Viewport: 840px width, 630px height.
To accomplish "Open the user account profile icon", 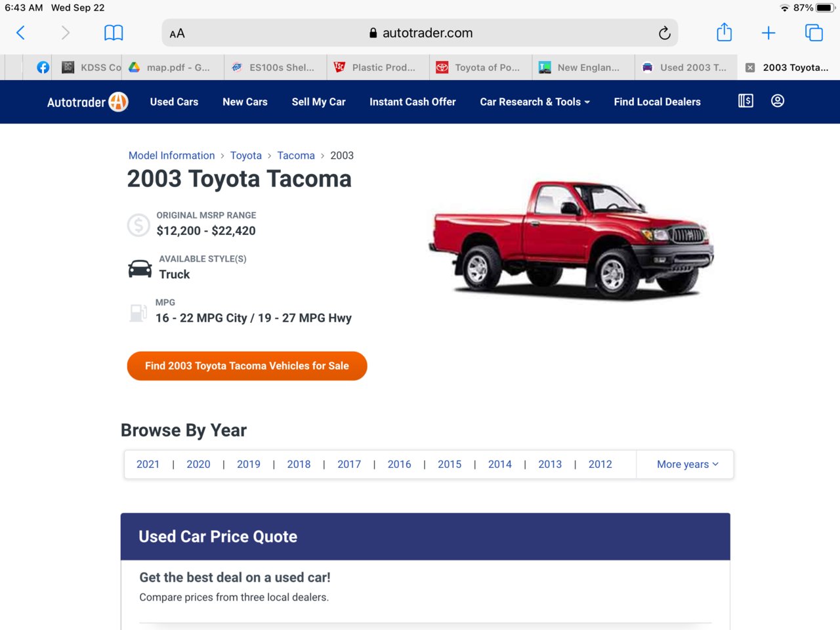I will (778, 101).
